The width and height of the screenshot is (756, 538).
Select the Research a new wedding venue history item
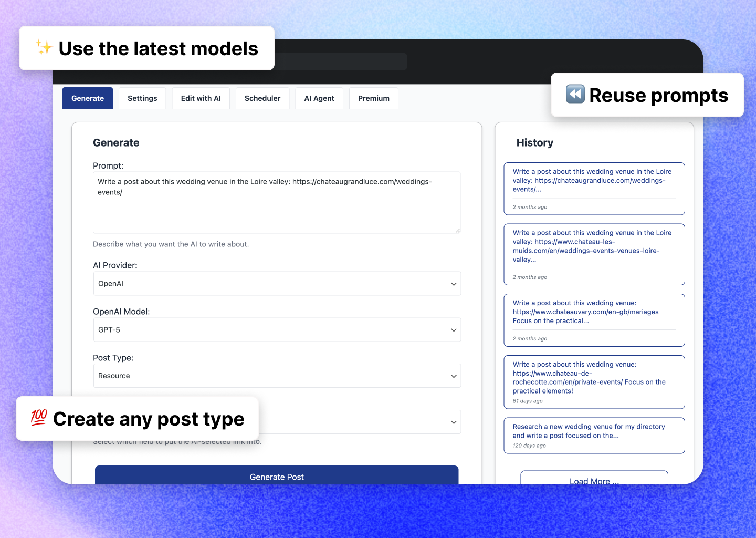pyautogui.click(x=594, y=435)
